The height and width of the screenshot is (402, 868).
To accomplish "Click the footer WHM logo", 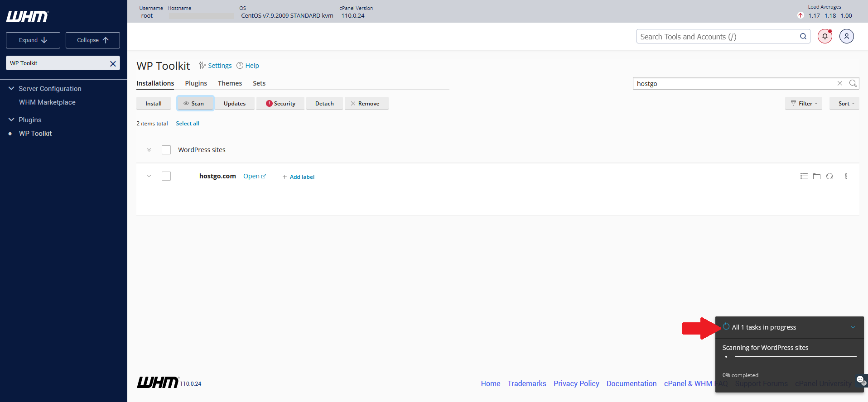I will point(158,383).
